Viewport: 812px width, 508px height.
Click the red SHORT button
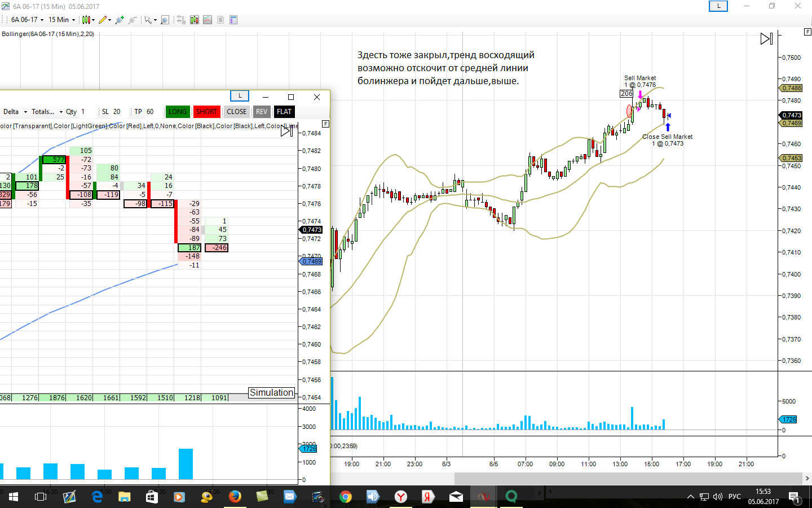pos(206,112)
